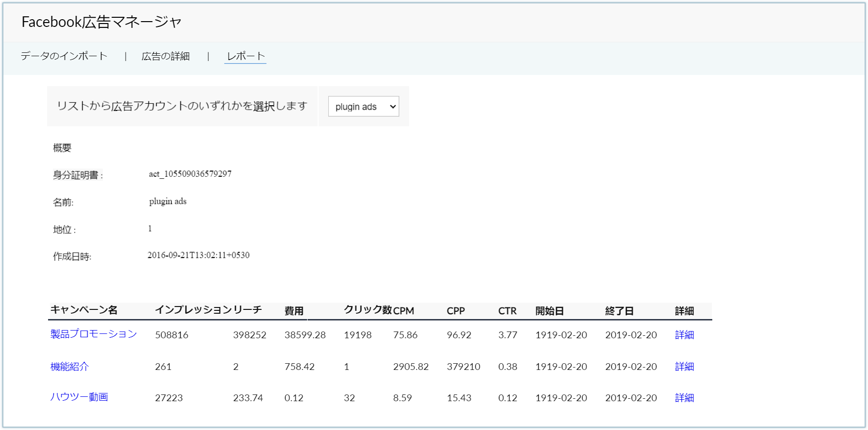The height and width of the screenshot is (430, 868).
Task: Click the 詳細 column header
Action: click(x=684, y=311)
